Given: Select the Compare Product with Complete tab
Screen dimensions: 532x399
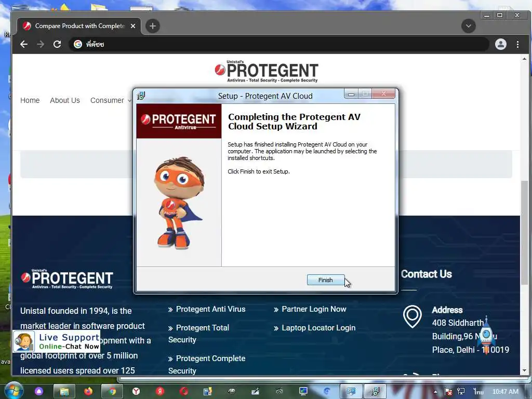Looking at the screenshot, I should click(79, 26).
